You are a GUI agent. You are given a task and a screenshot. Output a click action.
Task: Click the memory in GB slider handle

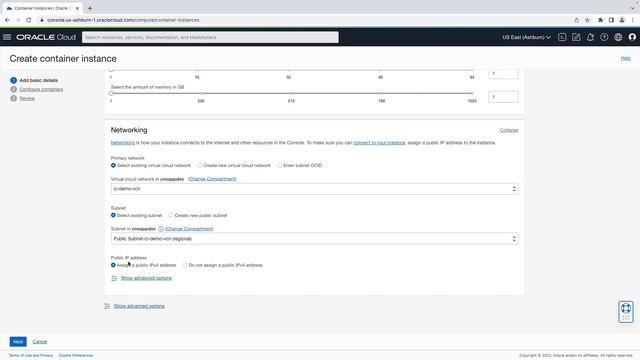click(x=111, y=93)
